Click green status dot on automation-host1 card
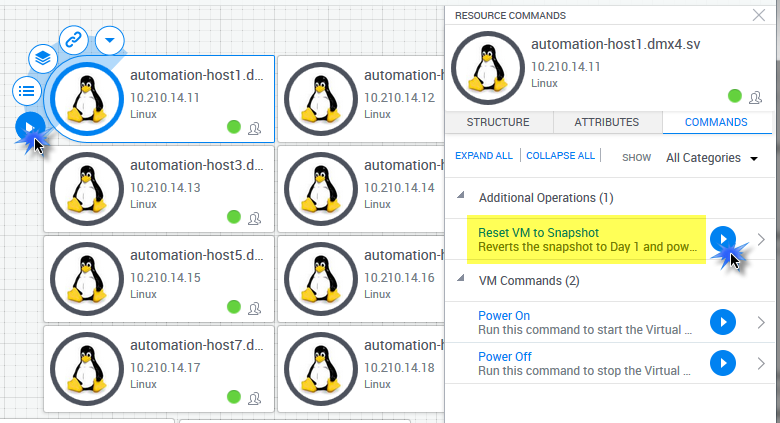The image size is (780, 423). coord(234,127)
